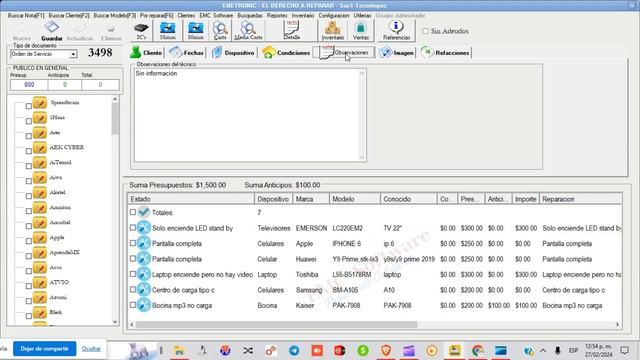Switch to the Fechas tab
640x360 pixels.
pyautogui.click(x=187, y=53)
